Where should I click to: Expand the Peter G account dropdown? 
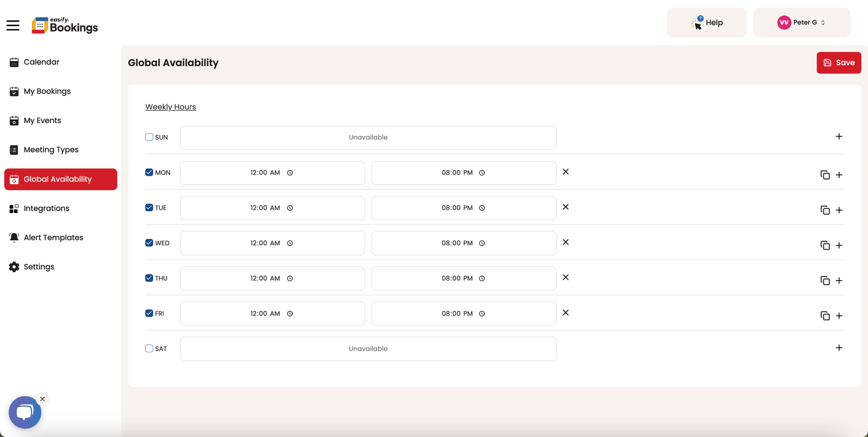tap(801, 23)
